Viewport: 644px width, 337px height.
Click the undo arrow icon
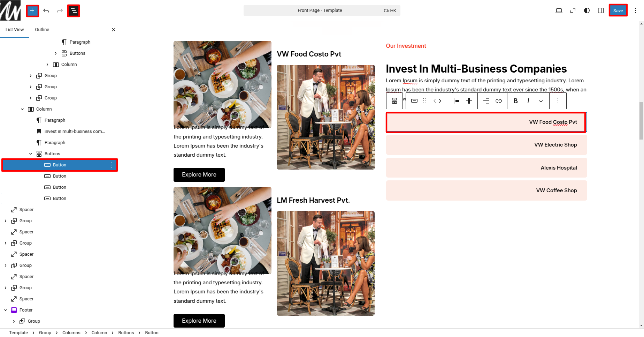[46, 10]
